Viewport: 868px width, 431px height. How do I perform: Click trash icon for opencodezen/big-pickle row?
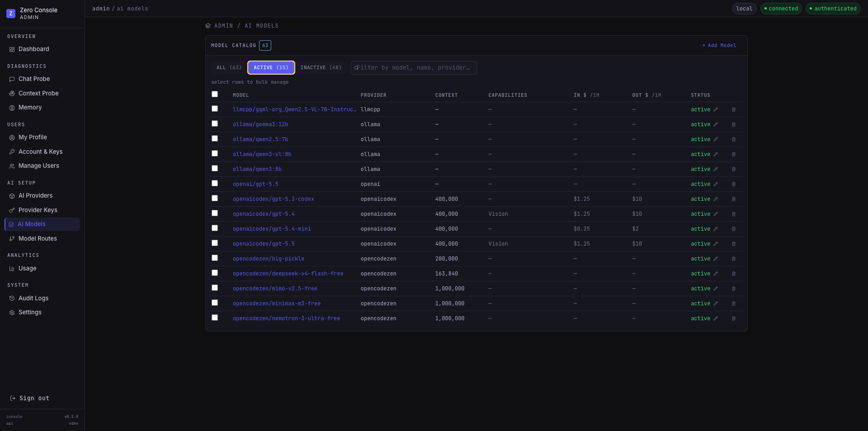(x=734, y=259)
